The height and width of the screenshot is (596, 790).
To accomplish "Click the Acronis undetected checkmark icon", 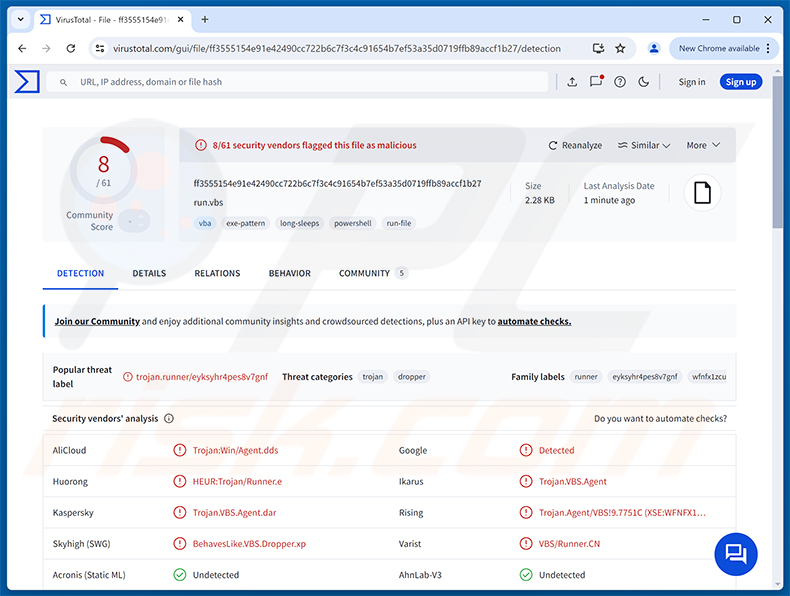I will 180,575.
